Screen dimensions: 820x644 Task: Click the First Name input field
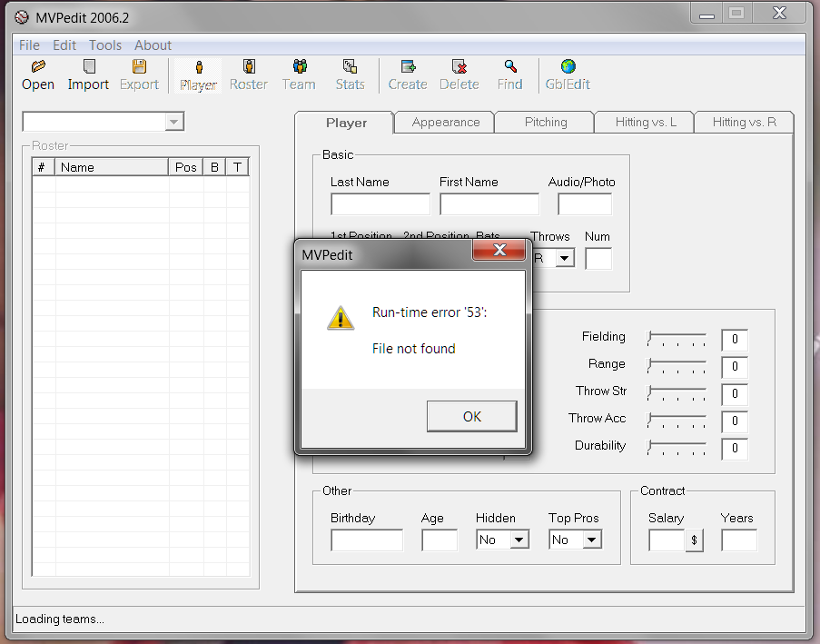tap(489, 204)
